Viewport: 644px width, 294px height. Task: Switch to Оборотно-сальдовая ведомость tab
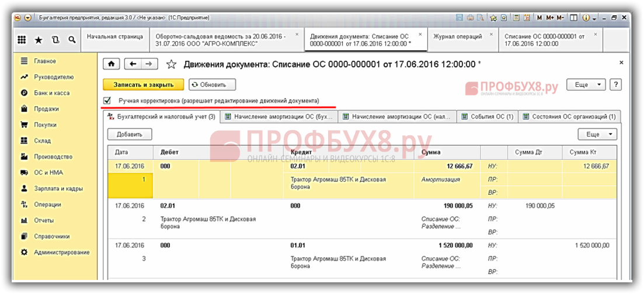tap(227, 40)
